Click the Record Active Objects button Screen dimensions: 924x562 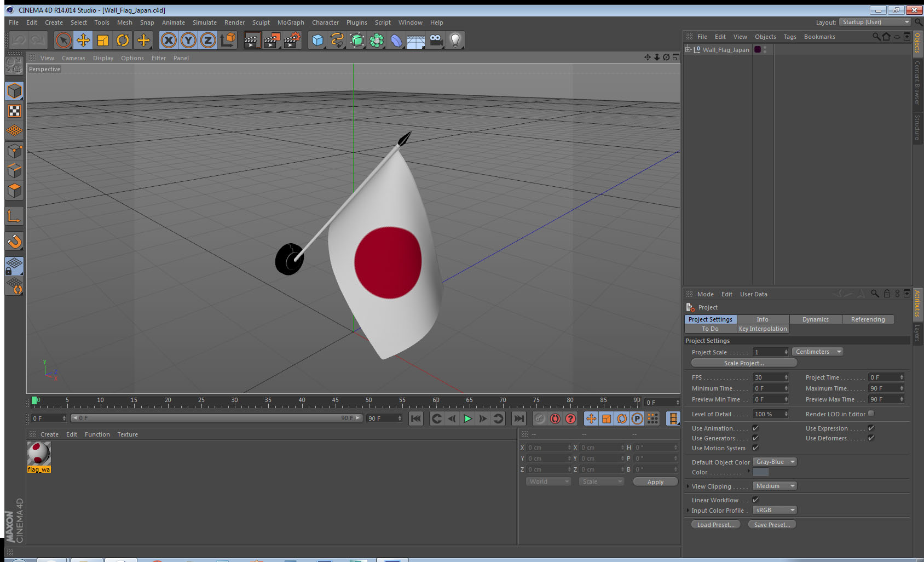540,418
